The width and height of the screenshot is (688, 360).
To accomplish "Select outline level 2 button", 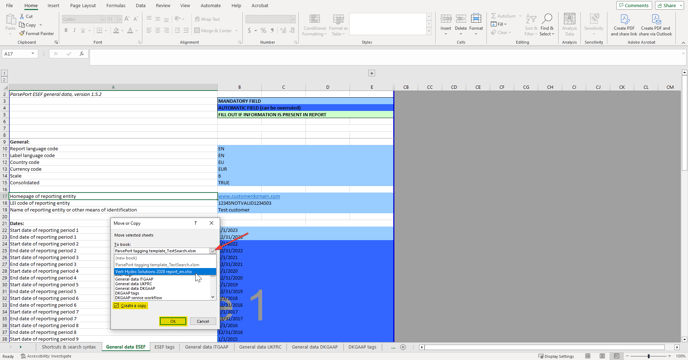I will click(x=4, y=79).
